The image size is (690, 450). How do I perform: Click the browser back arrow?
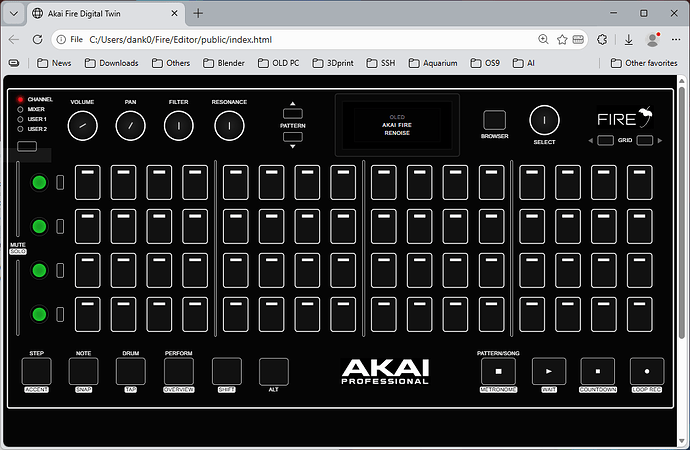click(x=14, y=40)
